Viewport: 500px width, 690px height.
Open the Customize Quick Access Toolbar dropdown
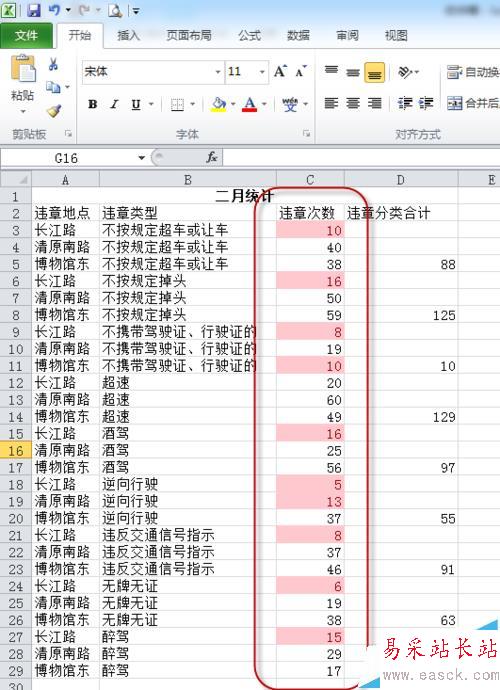point(136,11)
